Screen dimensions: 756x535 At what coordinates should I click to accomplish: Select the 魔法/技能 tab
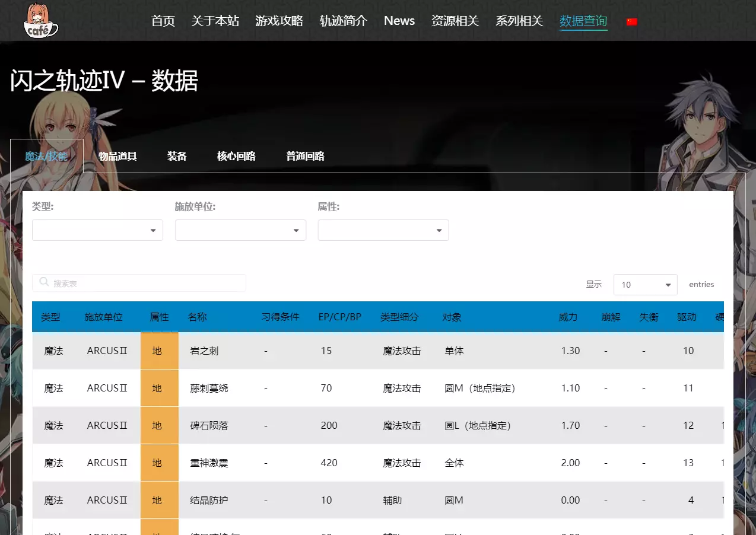coord(47,157)
